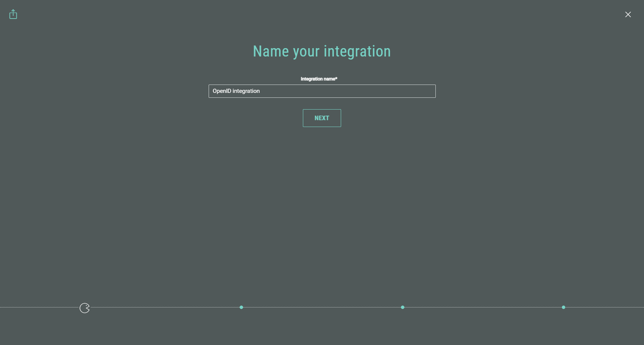Screen dimensions: 644x345
Task: Click the dotted line after the final dot
Action: (606, 307)
